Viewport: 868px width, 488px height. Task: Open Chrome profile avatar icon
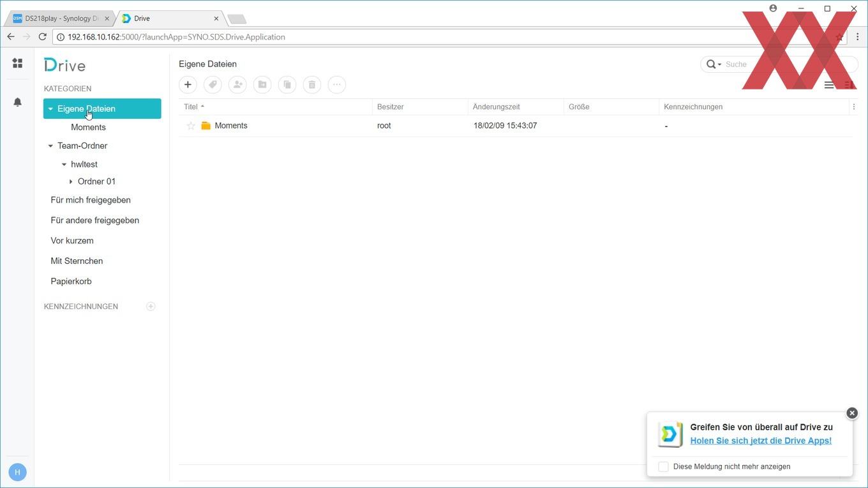[773, 8]
